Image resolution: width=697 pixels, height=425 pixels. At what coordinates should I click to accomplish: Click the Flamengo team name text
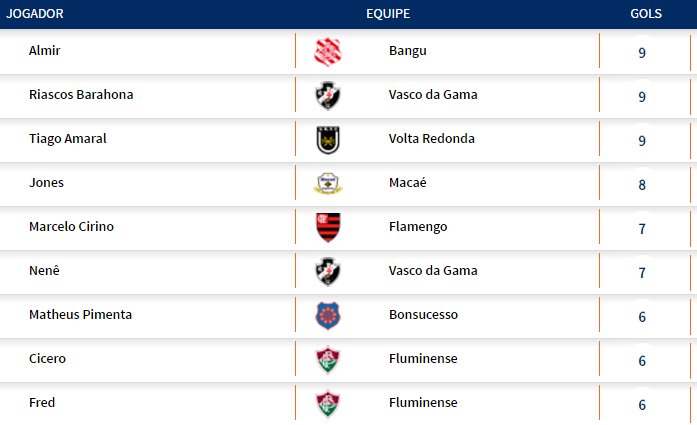tap(418, 226)
